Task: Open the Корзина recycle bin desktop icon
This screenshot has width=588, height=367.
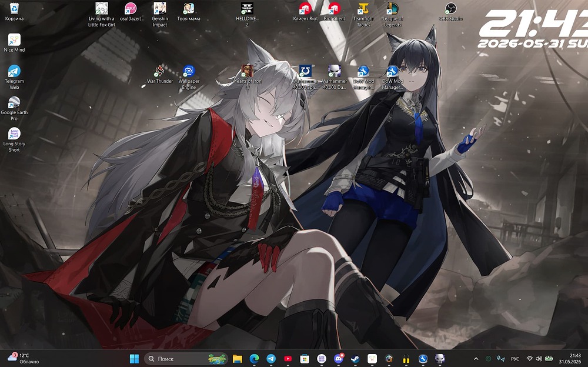Action: tap(14, 12)
